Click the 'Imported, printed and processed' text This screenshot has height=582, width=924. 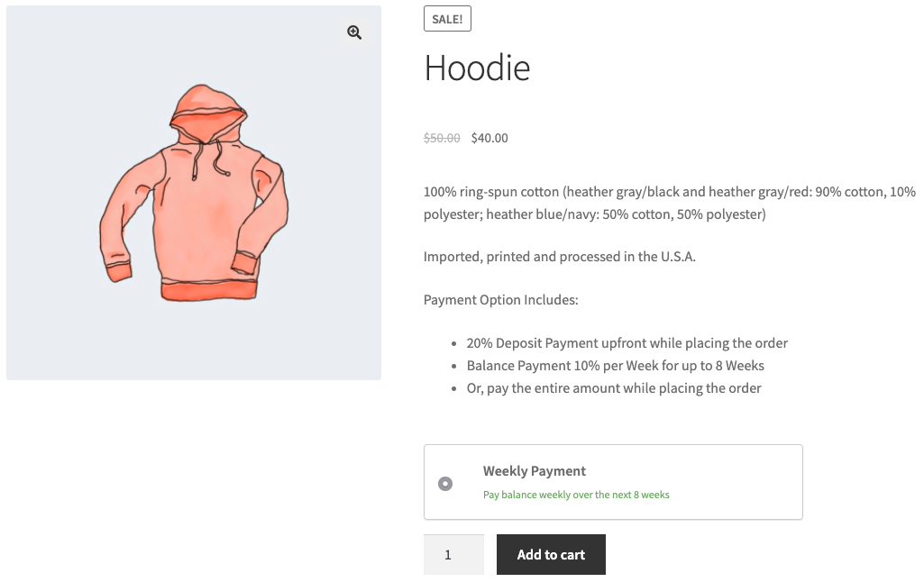559,257
